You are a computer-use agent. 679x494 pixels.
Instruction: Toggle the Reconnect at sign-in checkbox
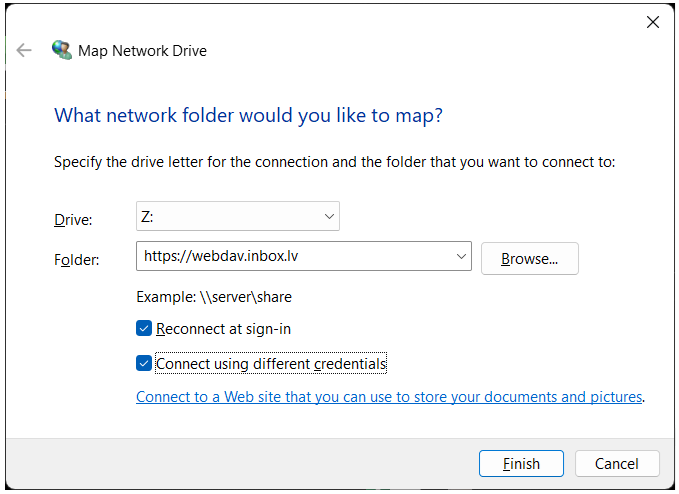(144, 329)
